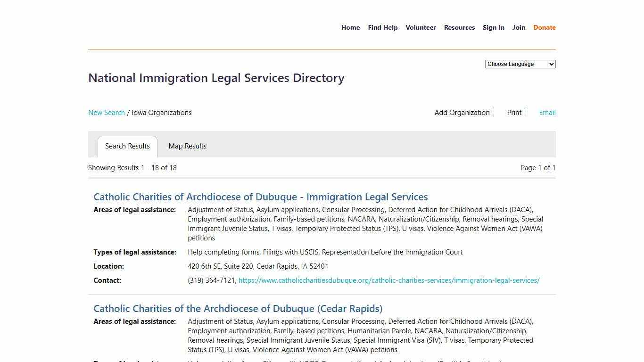Screen dimensions: 644x362
Task: Navigate to Home in the top menu
Action: [350, 27]
